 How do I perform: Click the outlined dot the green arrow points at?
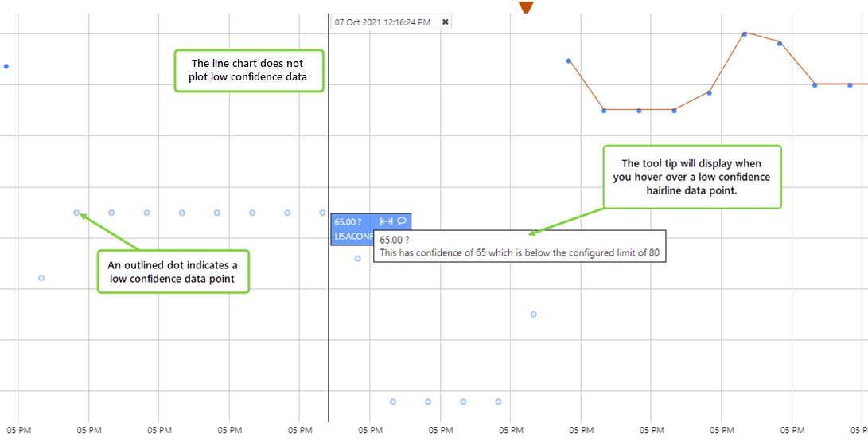coord(76,213)
